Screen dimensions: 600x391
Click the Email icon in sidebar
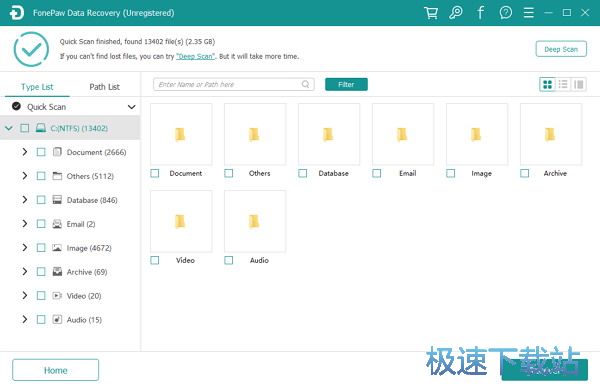(x=57, y=224)
